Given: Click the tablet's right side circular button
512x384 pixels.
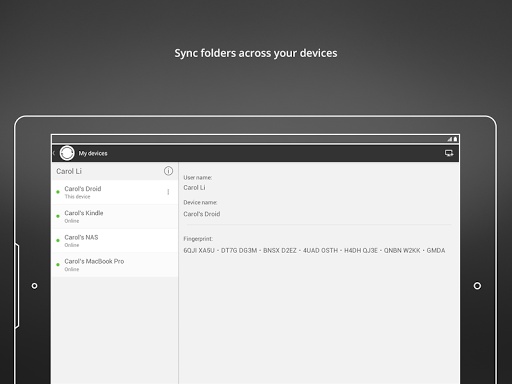Looking at the screenshot, I should (477, 286).
